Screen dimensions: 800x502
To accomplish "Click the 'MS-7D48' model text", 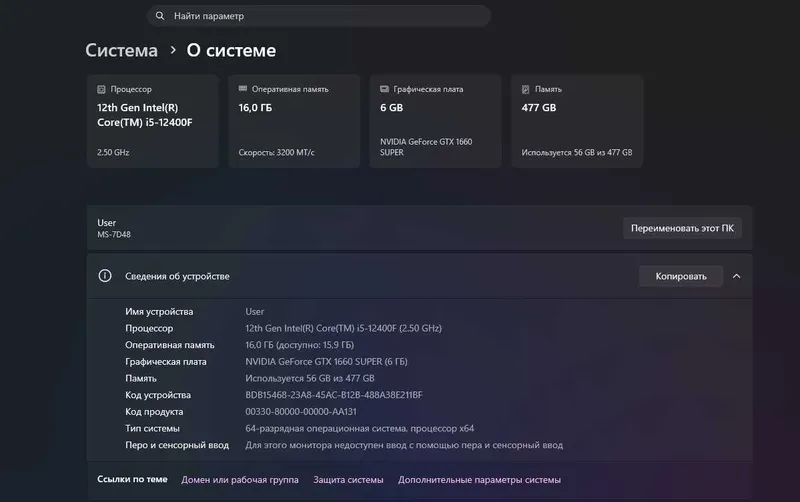I will (114, 235).
